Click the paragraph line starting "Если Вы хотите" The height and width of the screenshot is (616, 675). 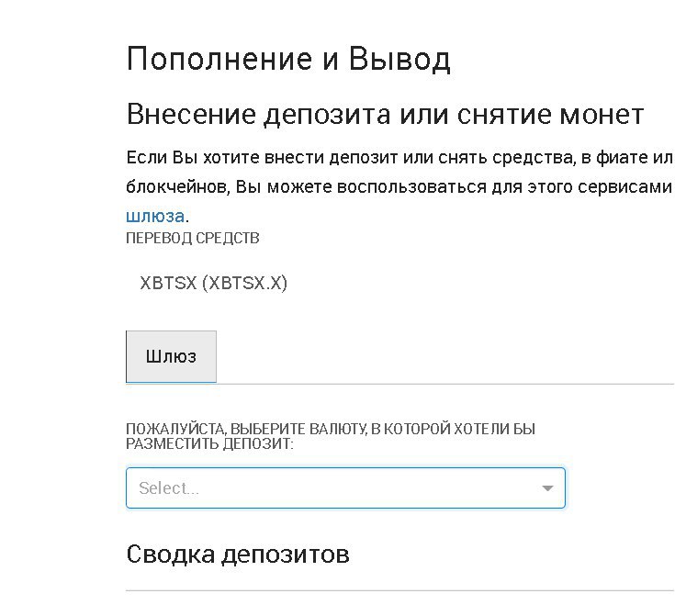coord(399,158)
